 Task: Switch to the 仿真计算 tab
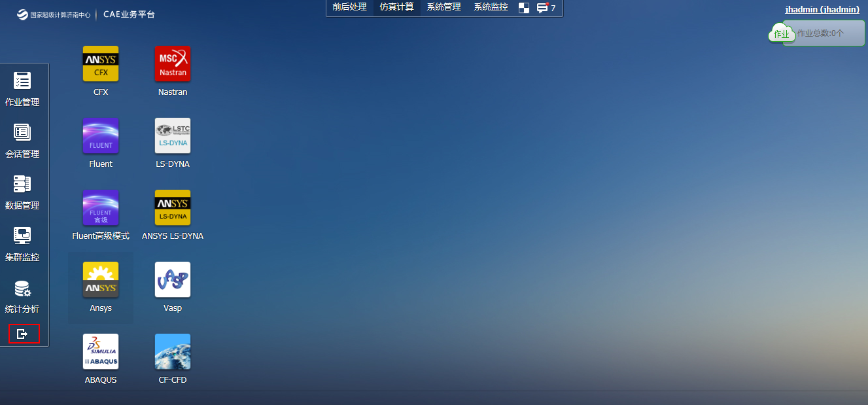pyautogui.click(x=397, y=7)
